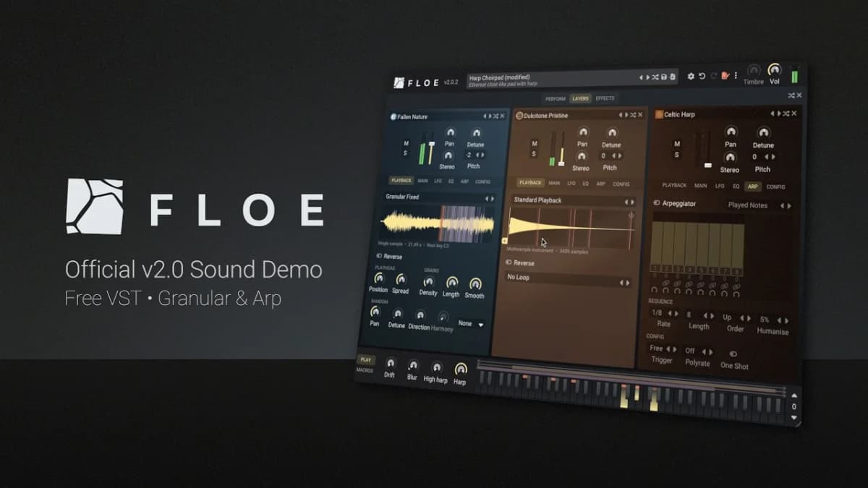Open the Granular Fixed playback mode selector
868x488 pixels.
(440, 197)
